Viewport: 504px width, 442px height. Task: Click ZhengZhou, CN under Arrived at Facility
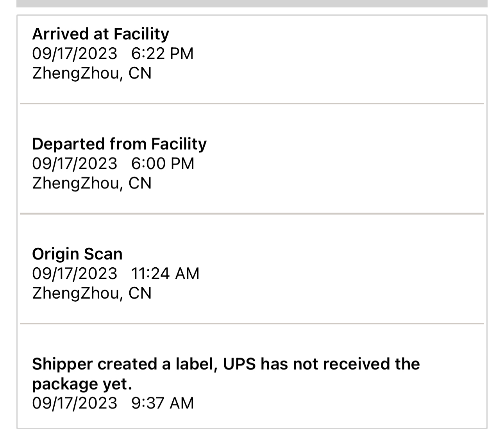(91, 73)
